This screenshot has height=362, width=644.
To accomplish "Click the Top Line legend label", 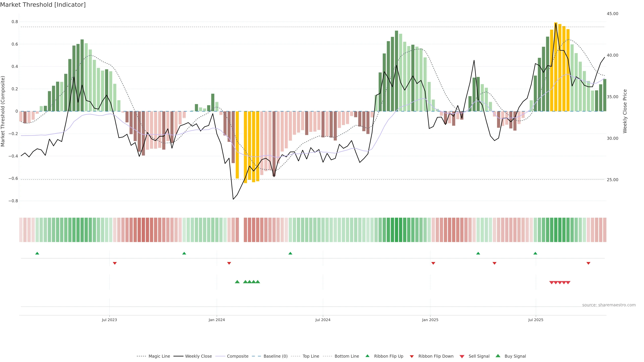I will [311, 356].
